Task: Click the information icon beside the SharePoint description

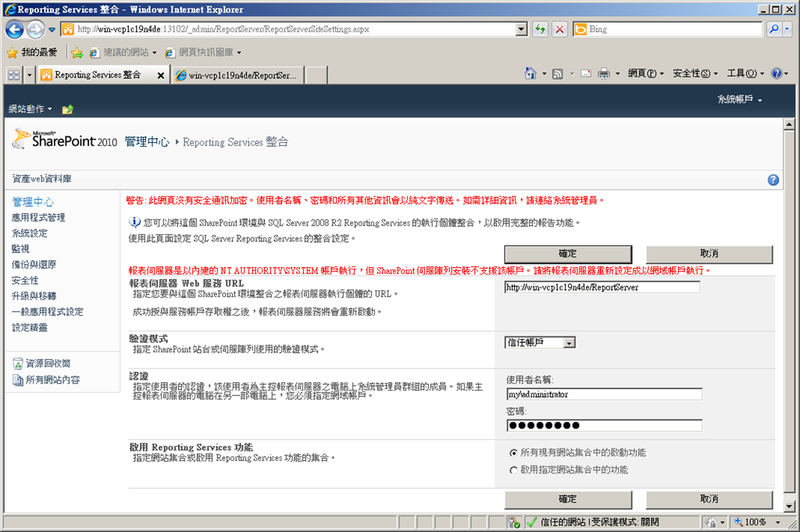Action: pyautogui.click(x=134, y=222)
